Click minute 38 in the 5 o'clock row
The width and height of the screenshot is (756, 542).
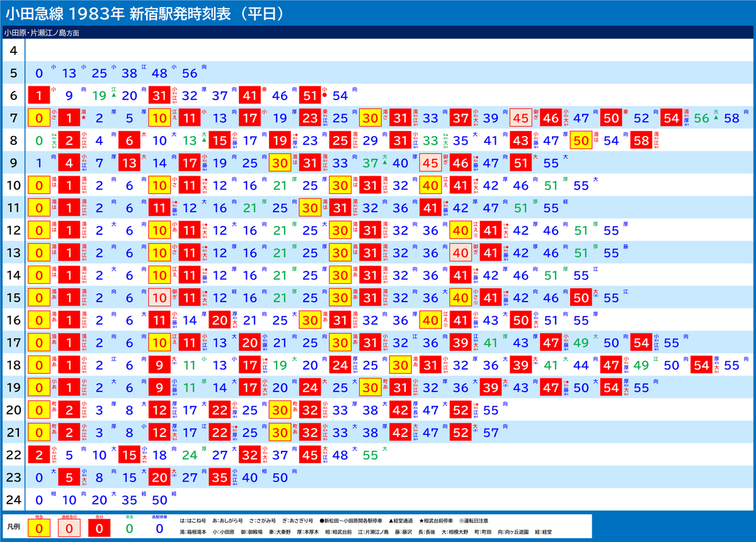click(x=129, y=73)
